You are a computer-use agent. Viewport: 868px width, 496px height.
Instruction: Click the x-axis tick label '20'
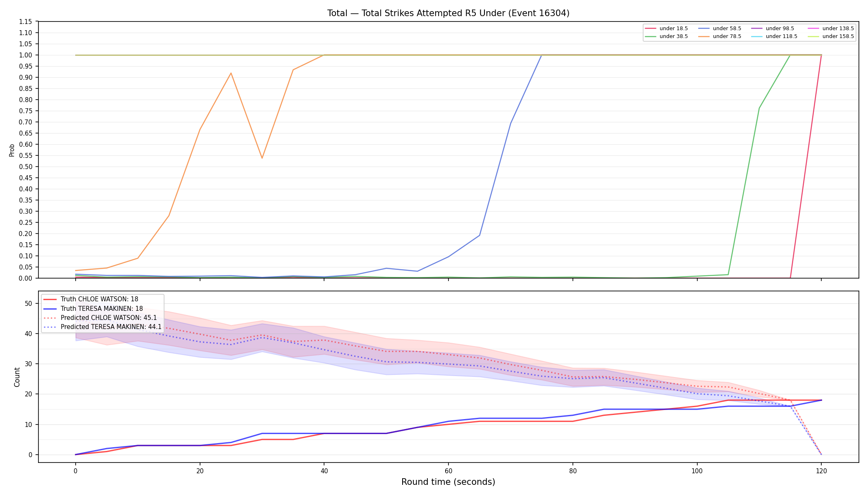(200, 470)
